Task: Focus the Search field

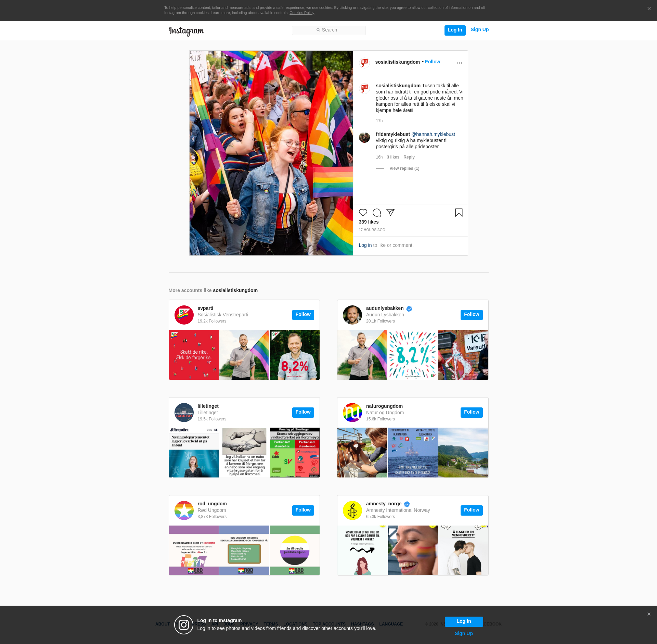Action: (328, 30)
